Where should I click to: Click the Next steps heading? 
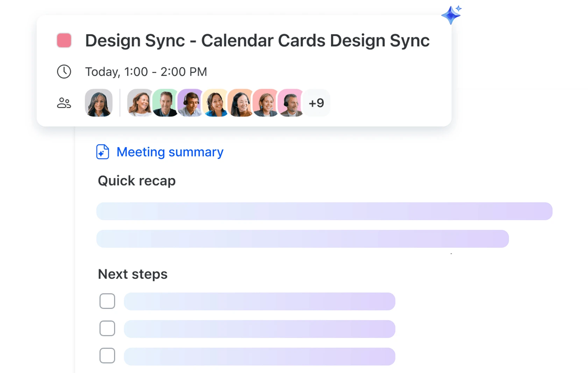pyautogui.click(x=133, y=274)
